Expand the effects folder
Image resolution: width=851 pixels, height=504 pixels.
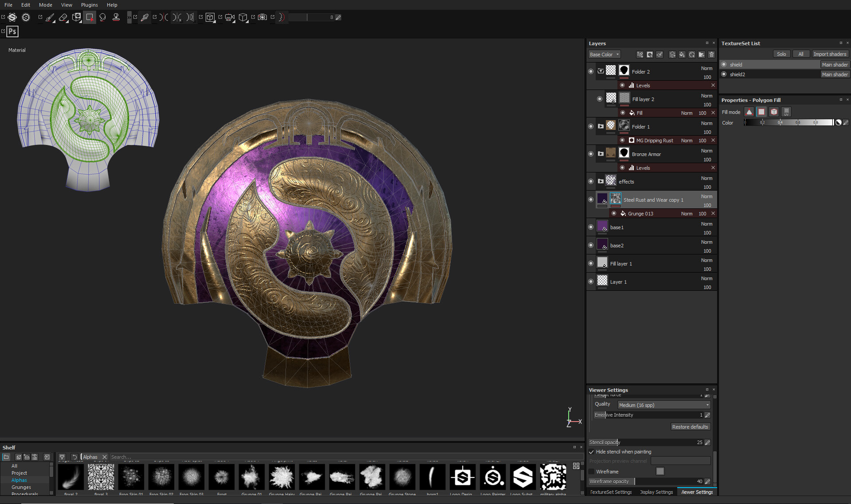point(601,181)
